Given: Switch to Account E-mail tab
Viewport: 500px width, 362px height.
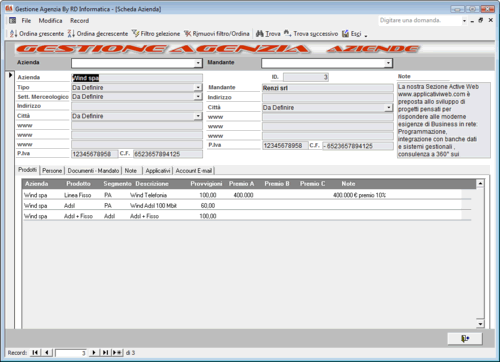Looking at the screenshot, I should coord(194,171).
